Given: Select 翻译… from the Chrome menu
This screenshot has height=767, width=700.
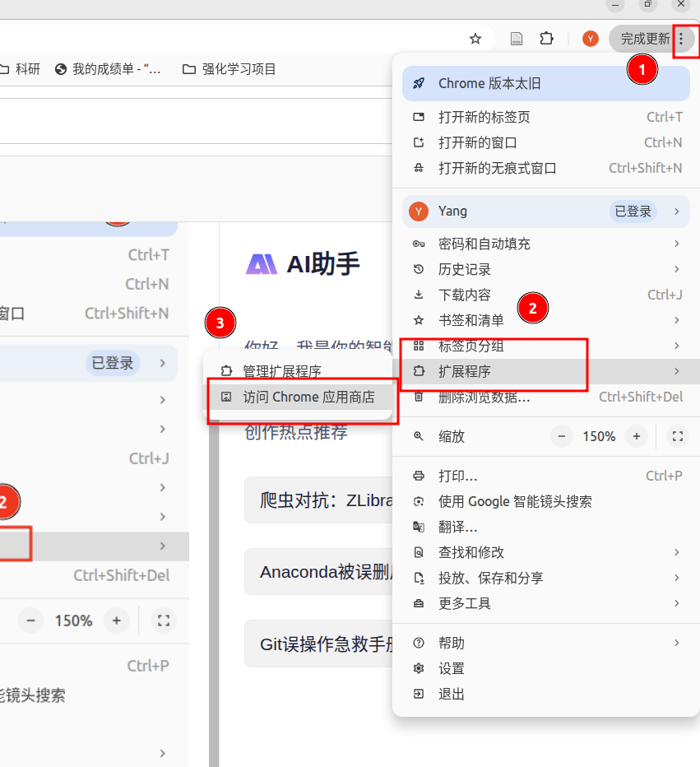Looking at the screenshot, I should tap(546, 527).
